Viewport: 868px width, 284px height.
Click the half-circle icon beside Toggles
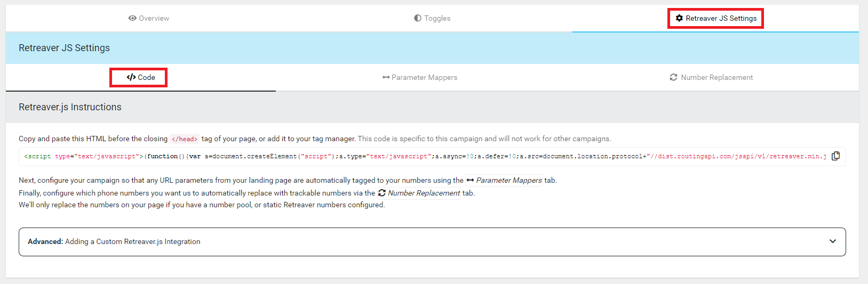point(418,18)
